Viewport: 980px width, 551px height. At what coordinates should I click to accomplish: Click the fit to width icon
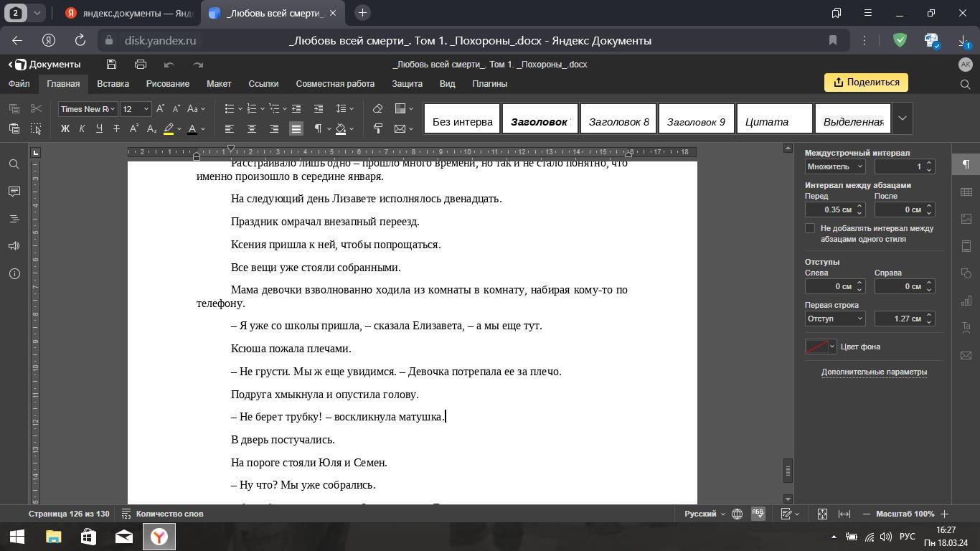coord(844,514)
